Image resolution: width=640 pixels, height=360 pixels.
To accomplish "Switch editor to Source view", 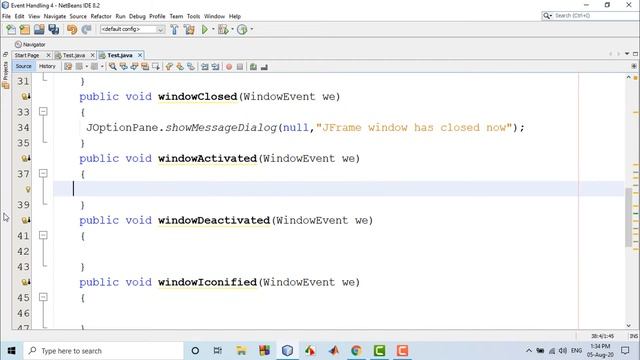I will click(x=23, y=66).
